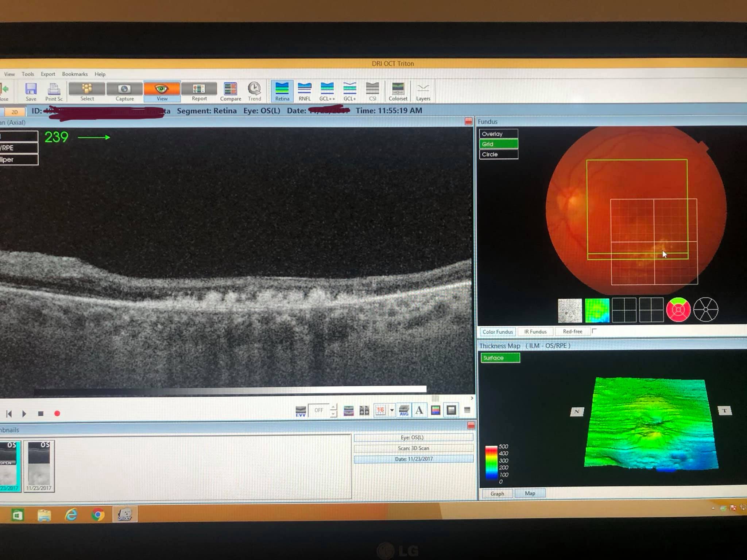Open the Compare view icon

(231, 91)
